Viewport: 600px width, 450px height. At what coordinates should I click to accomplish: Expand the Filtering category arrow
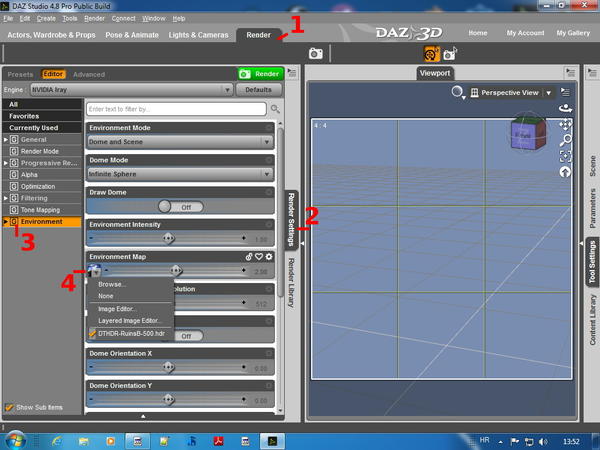point(5,198)
